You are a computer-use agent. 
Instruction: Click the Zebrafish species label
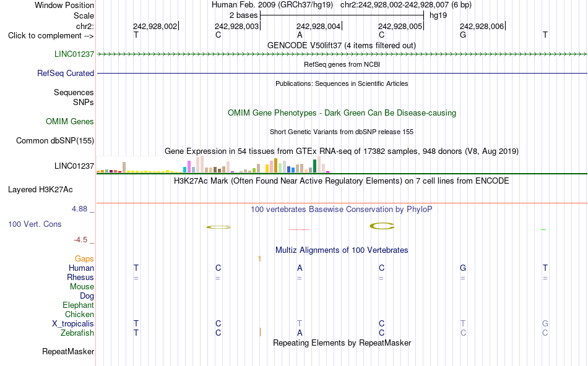pyautogui.click(x=77, y=333)
